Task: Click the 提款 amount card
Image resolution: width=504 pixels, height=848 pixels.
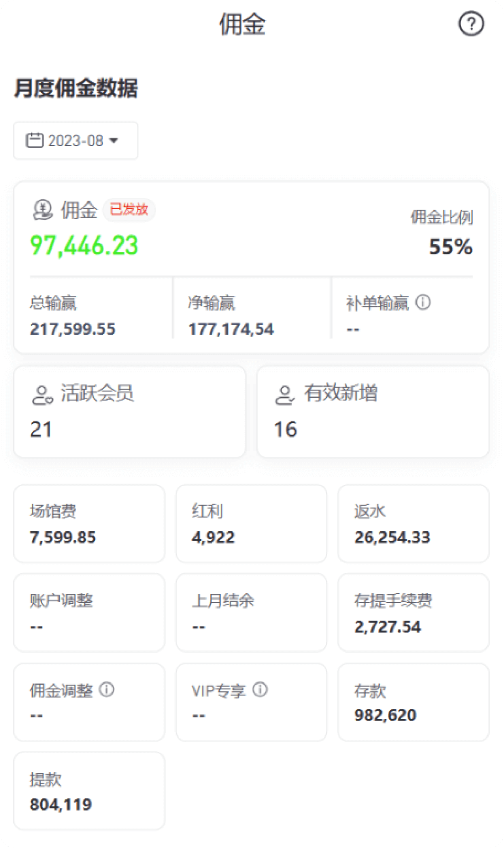Action: pyautogui.click(x=89, y=791)
